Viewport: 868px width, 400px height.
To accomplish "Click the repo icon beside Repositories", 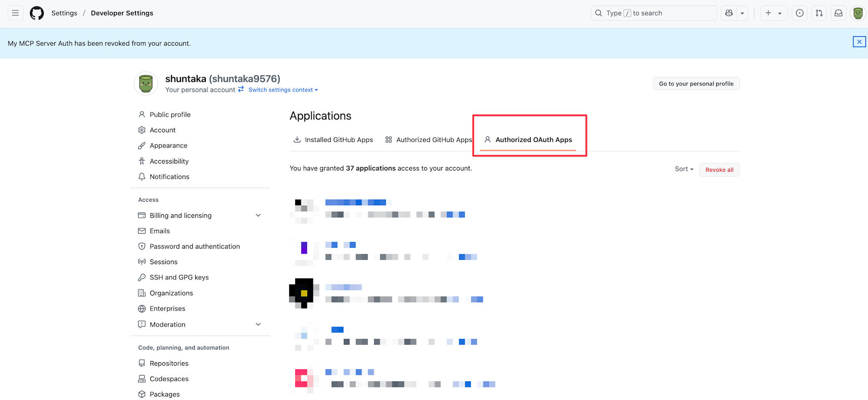I will coord(141,364).
